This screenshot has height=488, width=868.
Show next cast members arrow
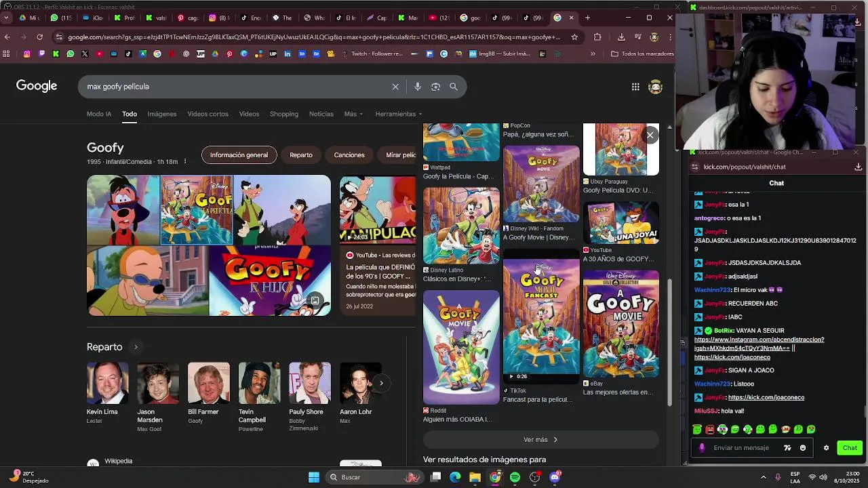coord(381,383)
